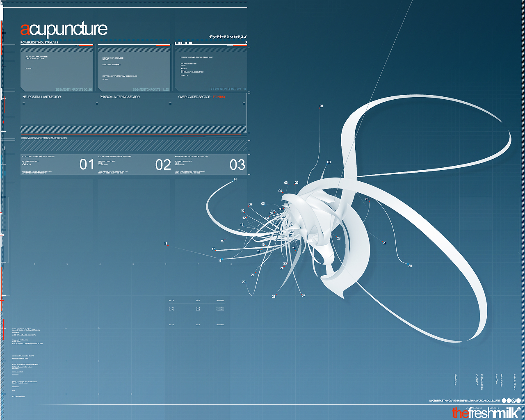Click point marker label '23'
525x420 pixels.
click(274, 297)
